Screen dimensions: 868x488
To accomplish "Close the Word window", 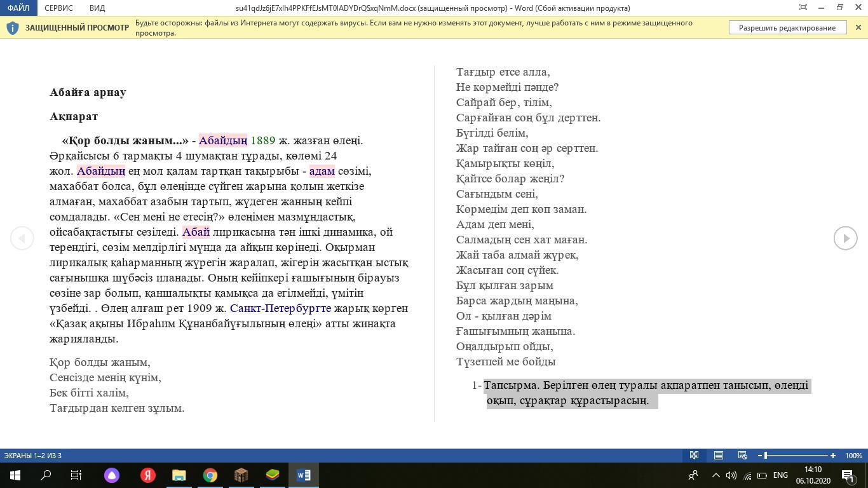I will click(x=858, y=8).
